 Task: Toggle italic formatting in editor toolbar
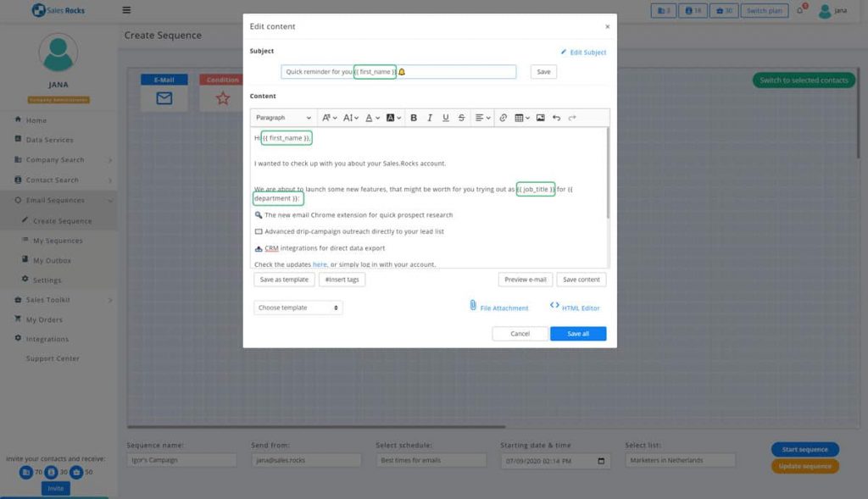(430, 118)
